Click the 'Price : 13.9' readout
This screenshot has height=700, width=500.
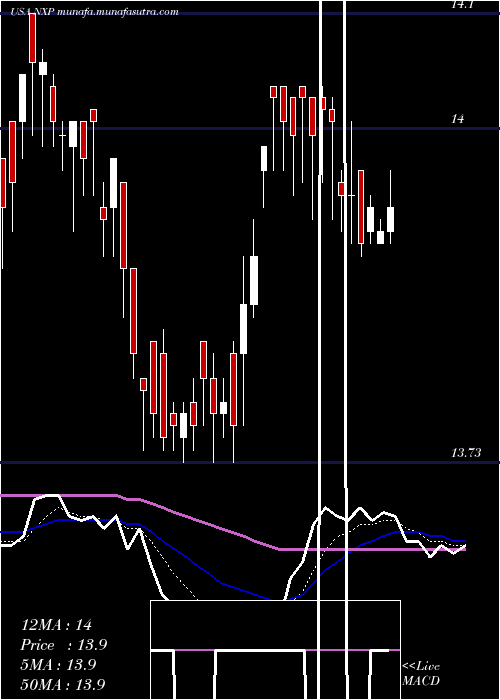(x=64, y=645)
